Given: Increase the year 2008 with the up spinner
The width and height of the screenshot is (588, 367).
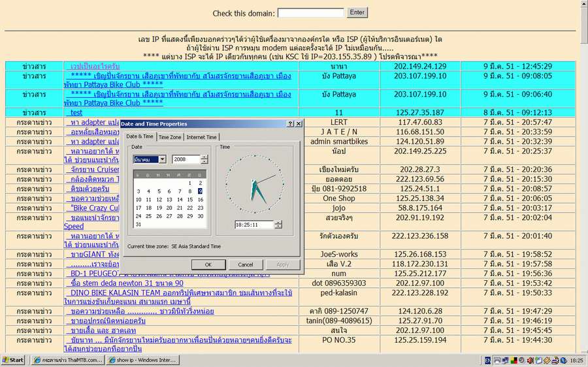Looking at the screenshot, I should [204, 157].
